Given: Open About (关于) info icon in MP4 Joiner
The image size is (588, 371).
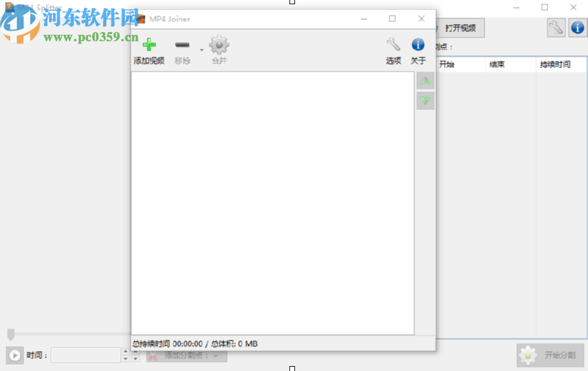Looking at the screenshot, I should [418, 45].
